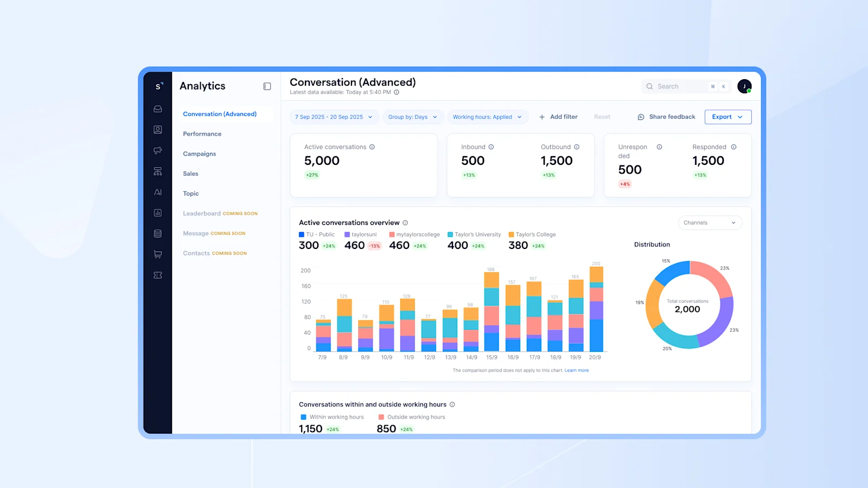Open the Flow builder hierarchy icon
This screenshot has width=868, height=488.
click(158, 171)
